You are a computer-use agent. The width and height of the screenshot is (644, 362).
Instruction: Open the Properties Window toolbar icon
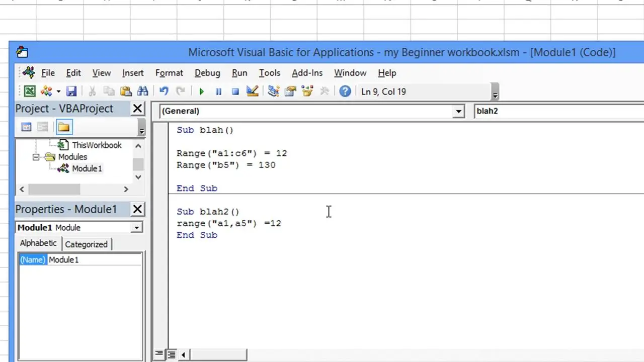(290, 92)
